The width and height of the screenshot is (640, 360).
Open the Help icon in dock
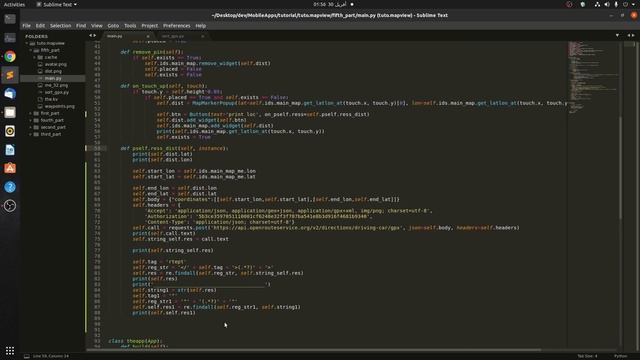tap(10, 187)
